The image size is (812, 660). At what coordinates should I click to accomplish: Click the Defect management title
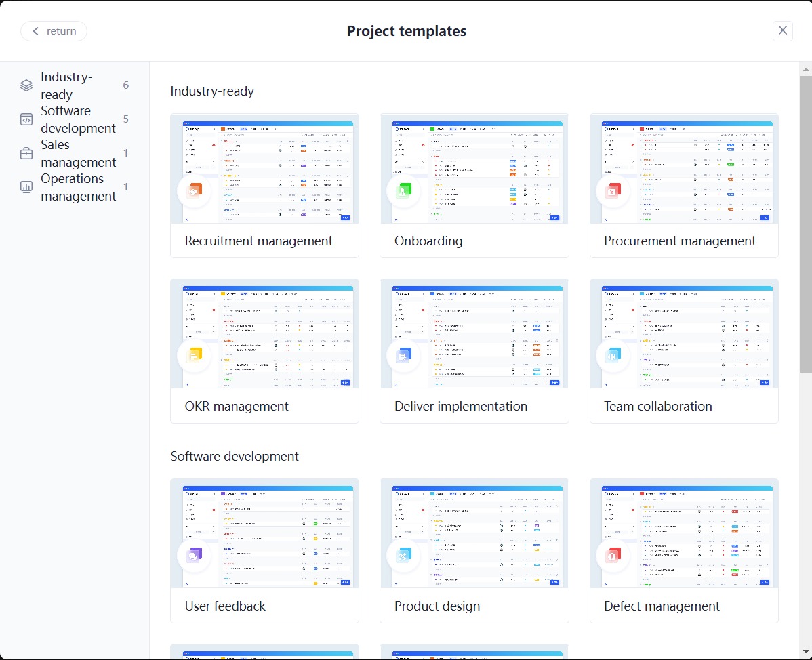pyautogui.click(x=662, y=606)
